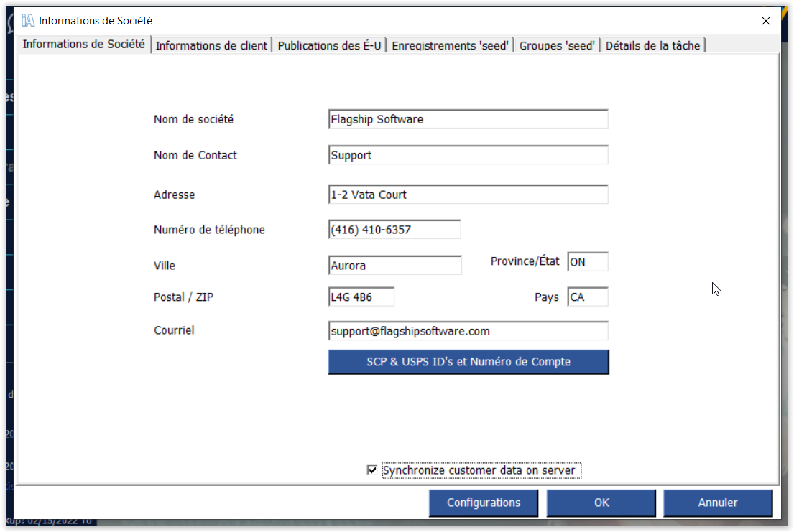Click the Courriel email field
The height and width of the screenshot is (532, 794).
point(468,330)
